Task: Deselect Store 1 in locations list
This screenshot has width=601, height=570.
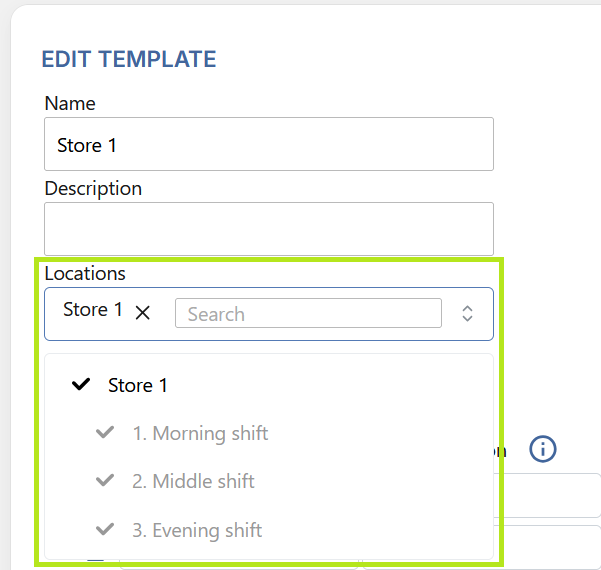Action: [x=268, y=385]
